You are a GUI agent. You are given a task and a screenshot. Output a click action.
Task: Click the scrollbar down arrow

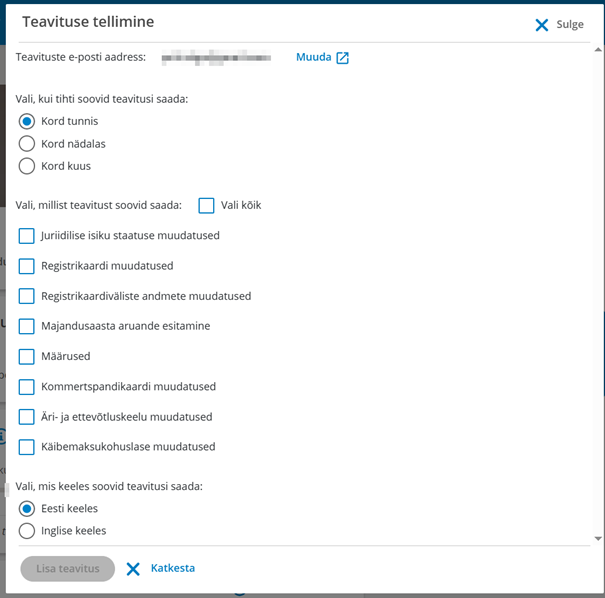point(598,539)
